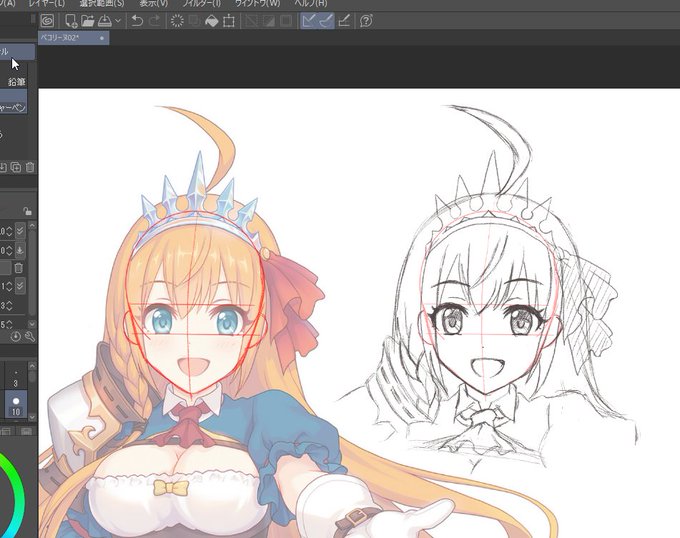Expand the save options dropdown arrow

pos(118,21)
